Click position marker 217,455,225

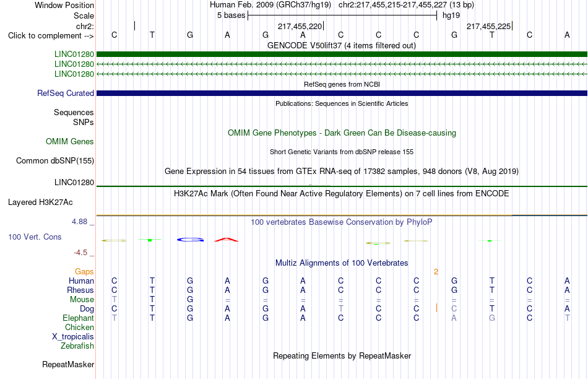tap(488, 26)
